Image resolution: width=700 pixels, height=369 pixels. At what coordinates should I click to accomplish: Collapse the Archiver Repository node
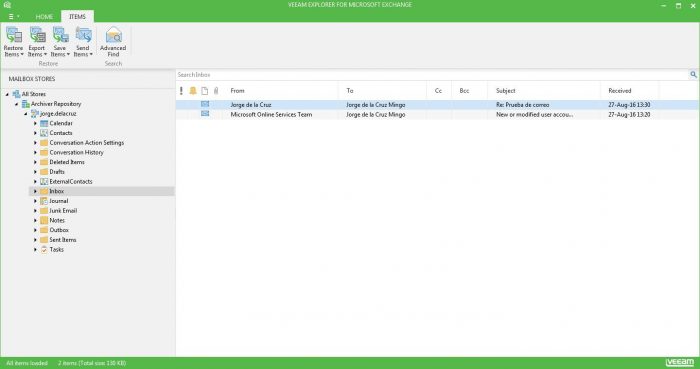point(17,104)
